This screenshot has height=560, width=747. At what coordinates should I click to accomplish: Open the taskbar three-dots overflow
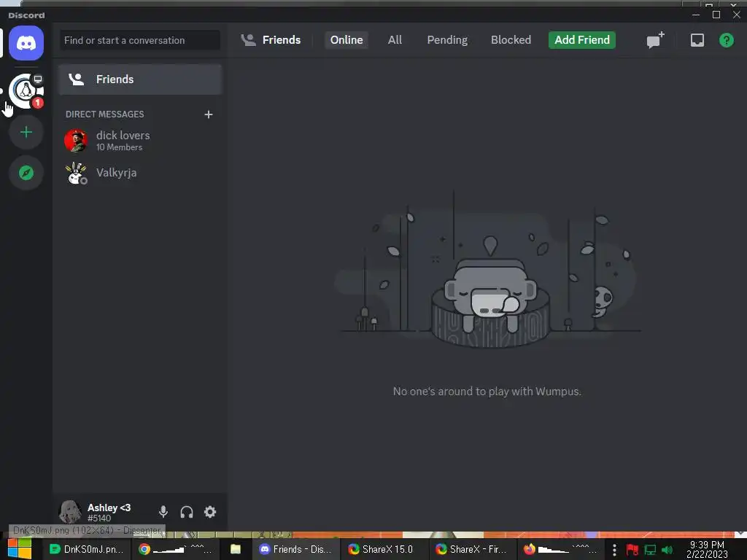614,550
